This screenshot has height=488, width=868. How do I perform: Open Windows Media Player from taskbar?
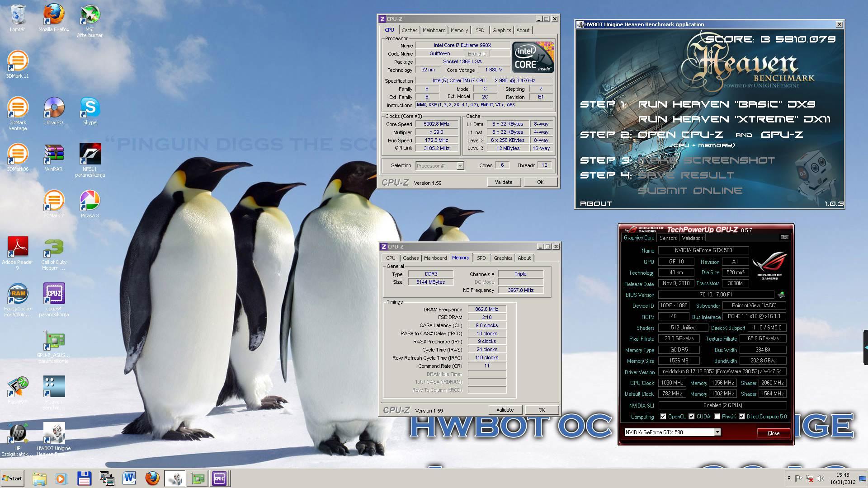pyautogui.click(x=61, y=478)
